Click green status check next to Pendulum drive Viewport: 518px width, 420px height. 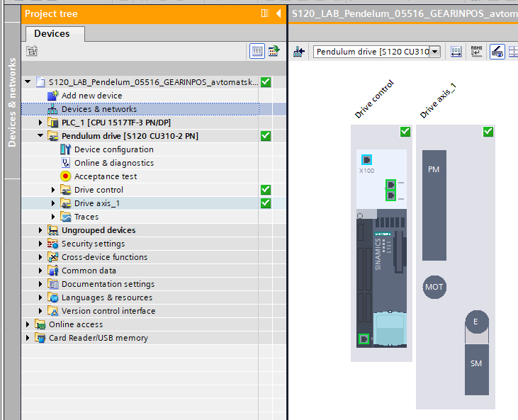pyautogui.click(x=266, y=136)
